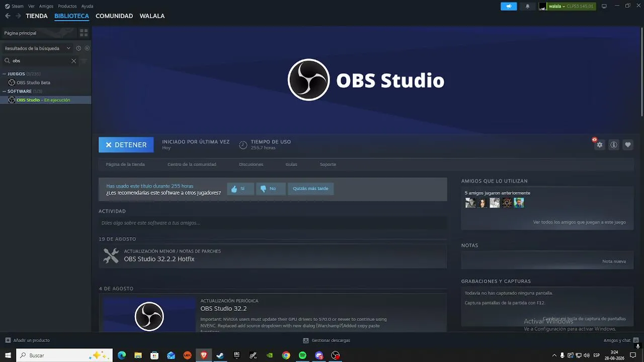Switch to Big Picture mode icon
The height and width of the screenshot is (362, 644).
click(x=604, y=7)
